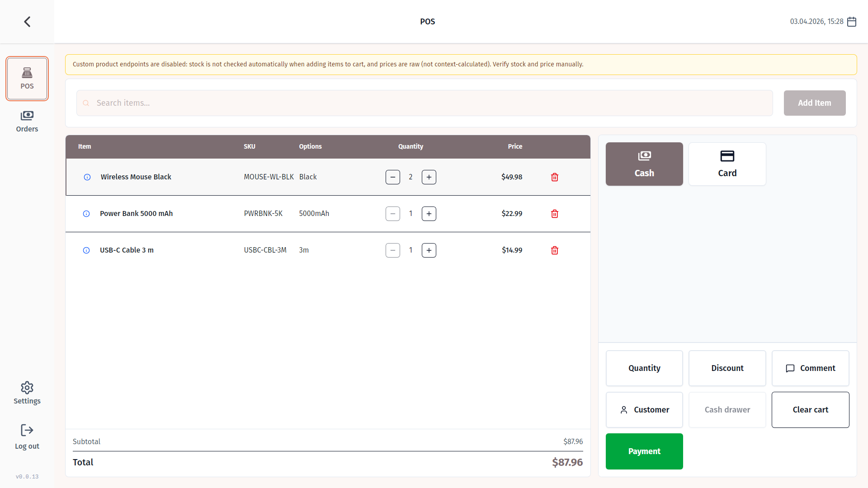The height and width of the screenshot is (488, 868).
Task: Select the USB-C Cable 3 m row name
Action: 127,250
